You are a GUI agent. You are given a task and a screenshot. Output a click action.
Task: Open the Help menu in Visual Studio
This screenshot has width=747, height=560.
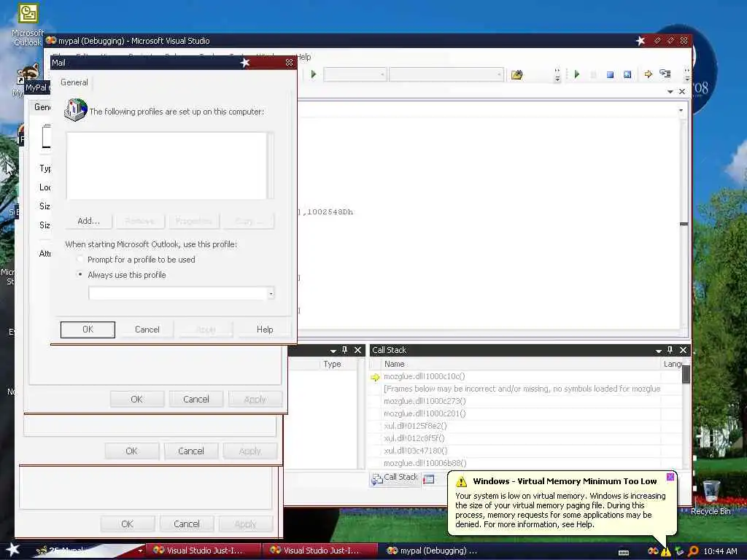[304, 57]
